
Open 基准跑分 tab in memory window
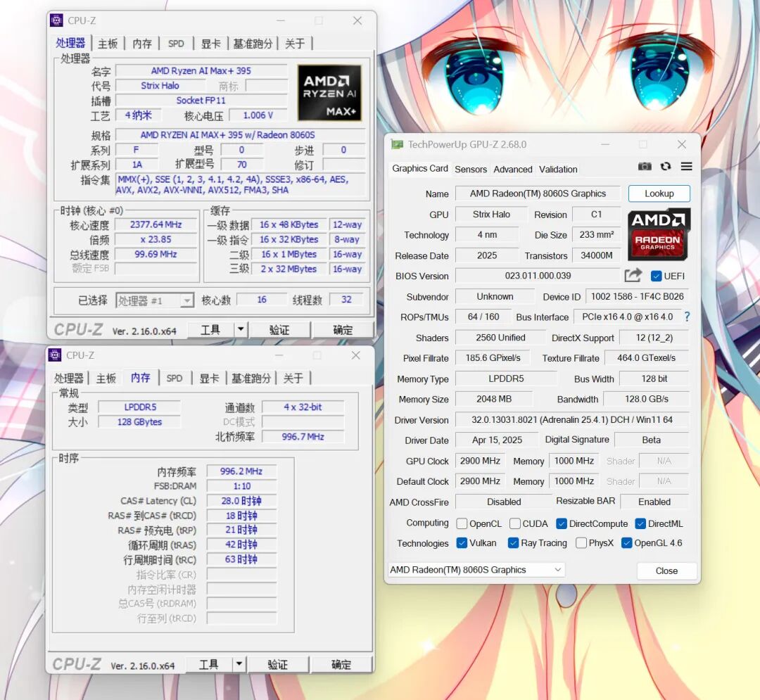(x=251, y=378)
